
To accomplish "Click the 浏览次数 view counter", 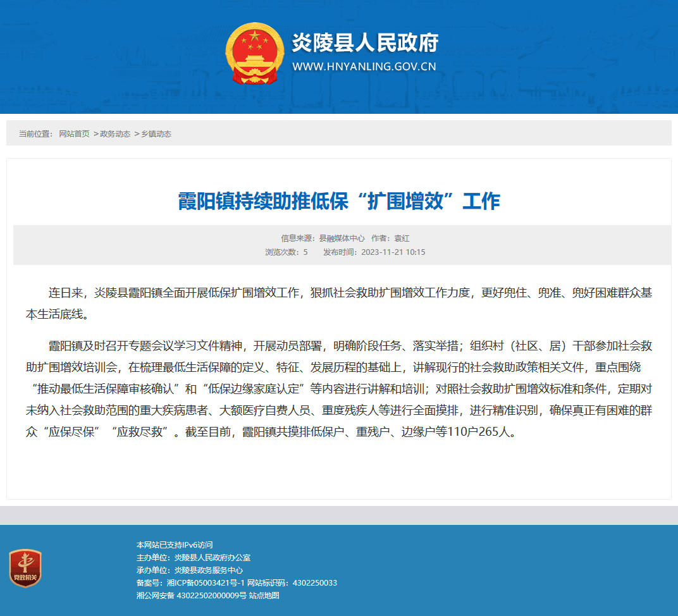I will 287,252.
